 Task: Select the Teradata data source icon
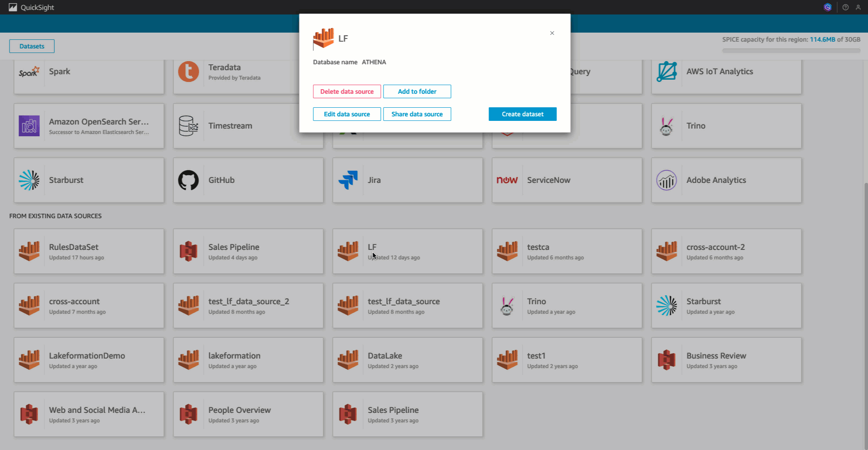[188, 72]
